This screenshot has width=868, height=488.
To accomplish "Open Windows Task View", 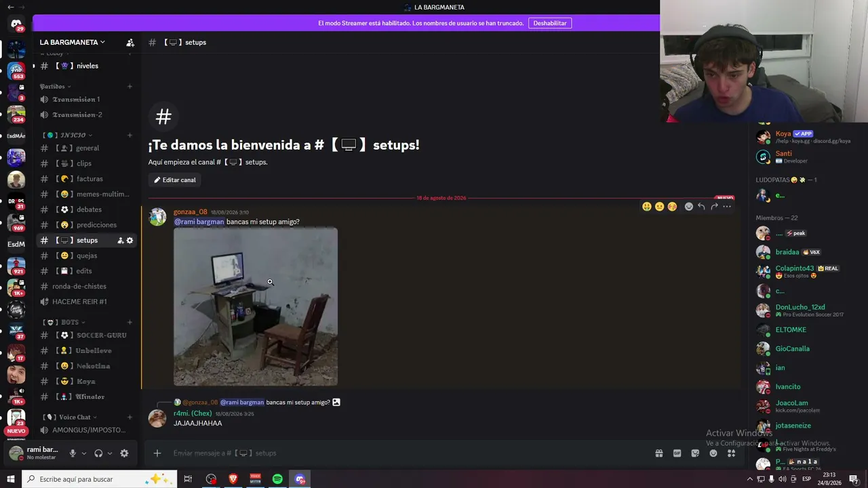I will pos(189,479).
